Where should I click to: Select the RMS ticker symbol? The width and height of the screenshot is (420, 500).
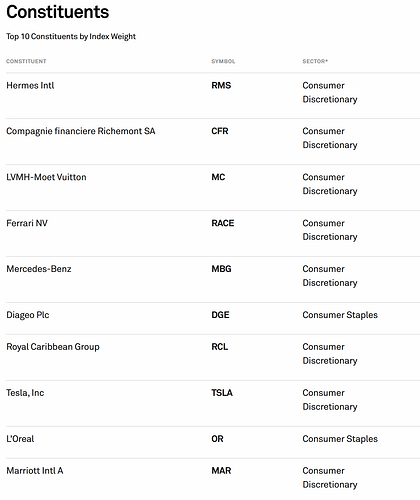click(221, 86)
